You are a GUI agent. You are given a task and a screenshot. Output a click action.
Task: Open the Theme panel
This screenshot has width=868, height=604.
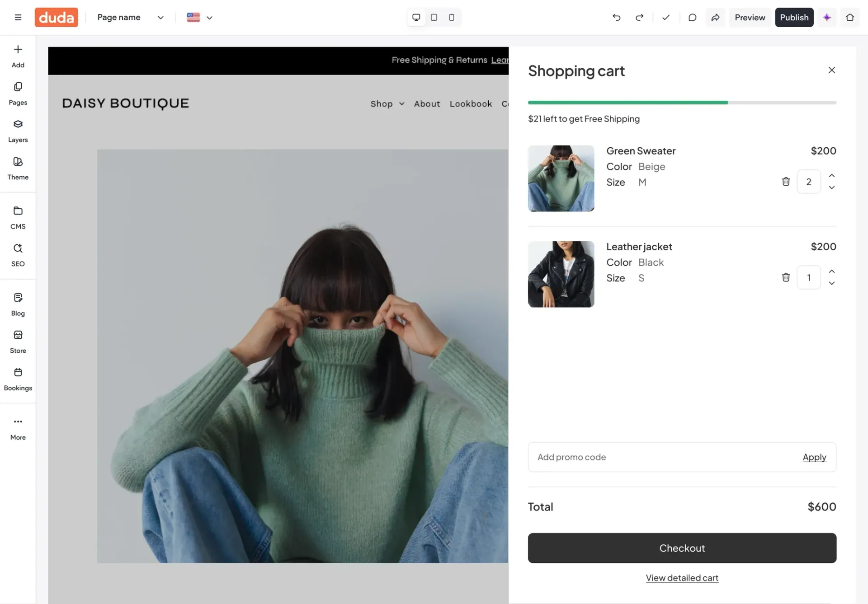pos(18,168)
